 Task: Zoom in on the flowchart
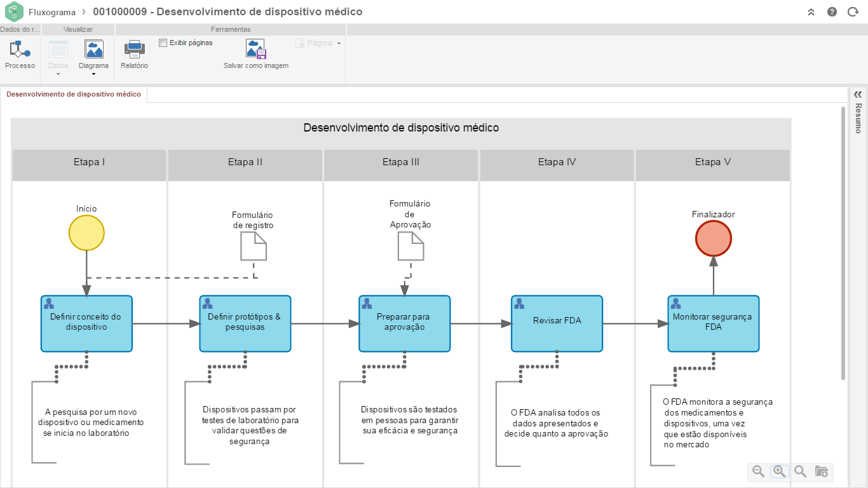pyautogui.click(x=779, y=471)
